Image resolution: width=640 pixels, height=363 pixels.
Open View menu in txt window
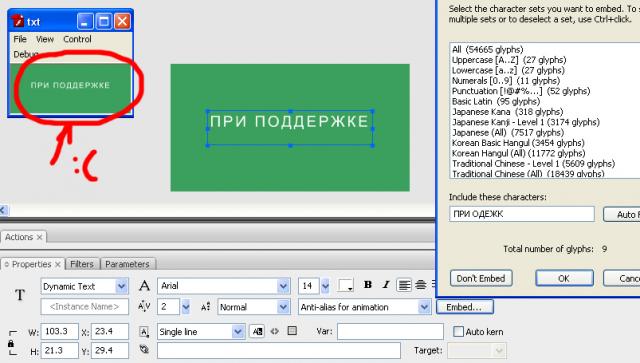[x=44, y=39]
